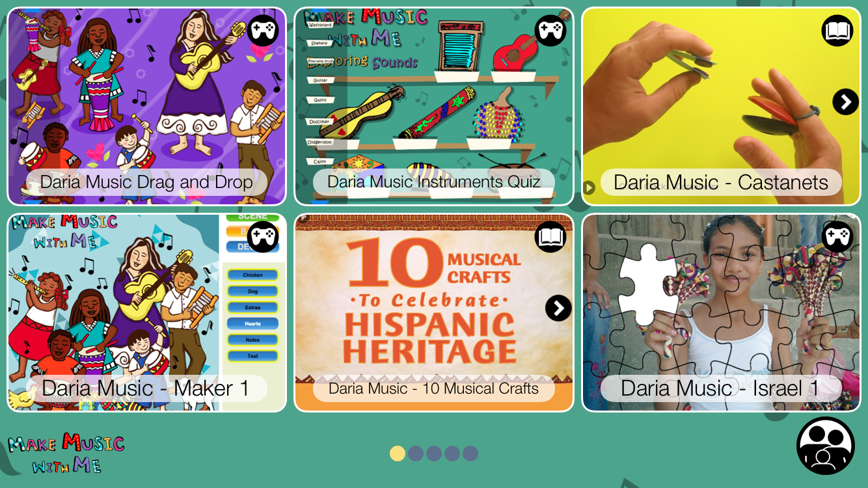Image resolution: width=868 pixels, height=488 pixels.
Task: Open Daria Music Drag and Drop label
Action: click(x=146, y=182)
